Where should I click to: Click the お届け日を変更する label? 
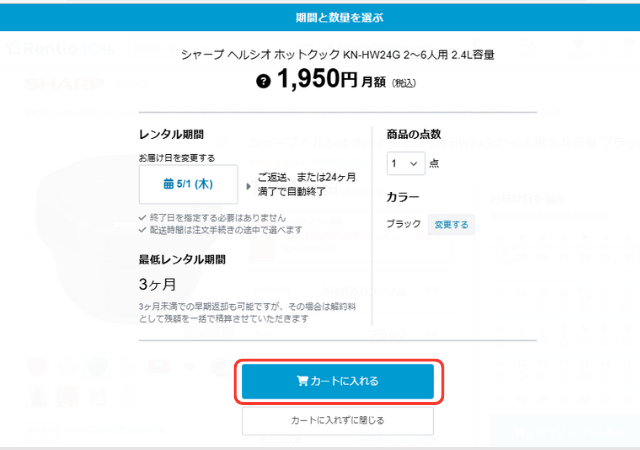(177, 158)
